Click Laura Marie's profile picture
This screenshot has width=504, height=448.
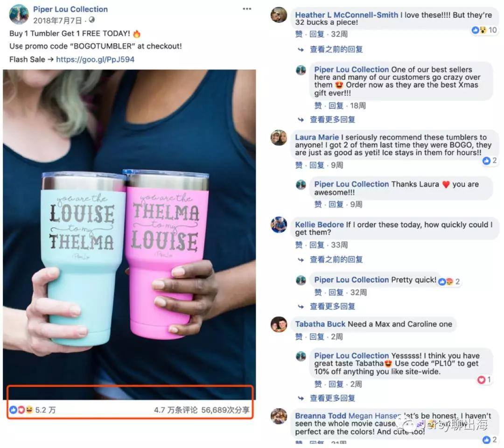pos(279,138)
